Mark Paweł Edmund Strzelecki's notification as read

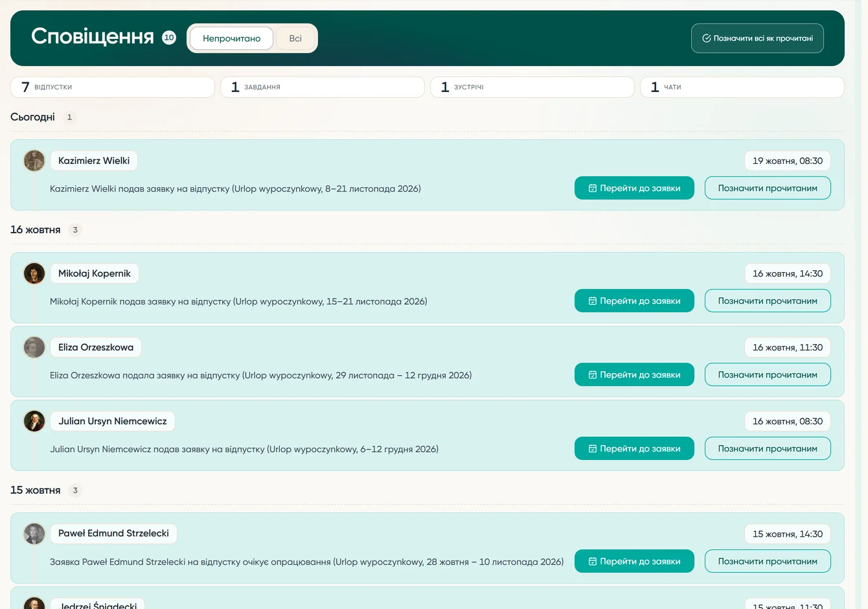(x=768, y=561)
